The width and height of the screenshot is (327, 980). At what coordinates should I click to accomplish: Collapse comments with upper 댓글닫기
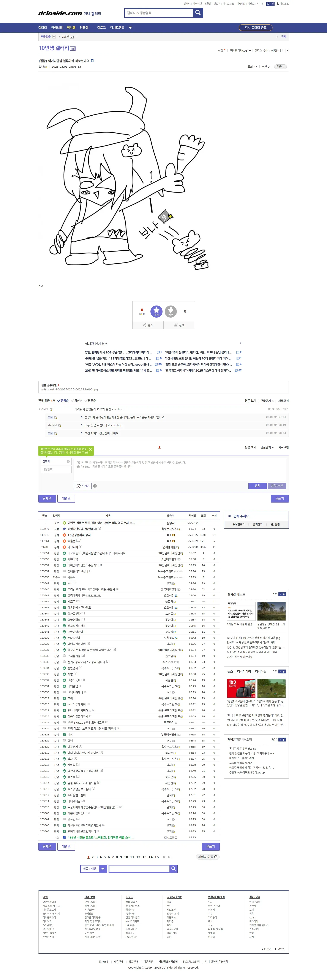[267, 401]
